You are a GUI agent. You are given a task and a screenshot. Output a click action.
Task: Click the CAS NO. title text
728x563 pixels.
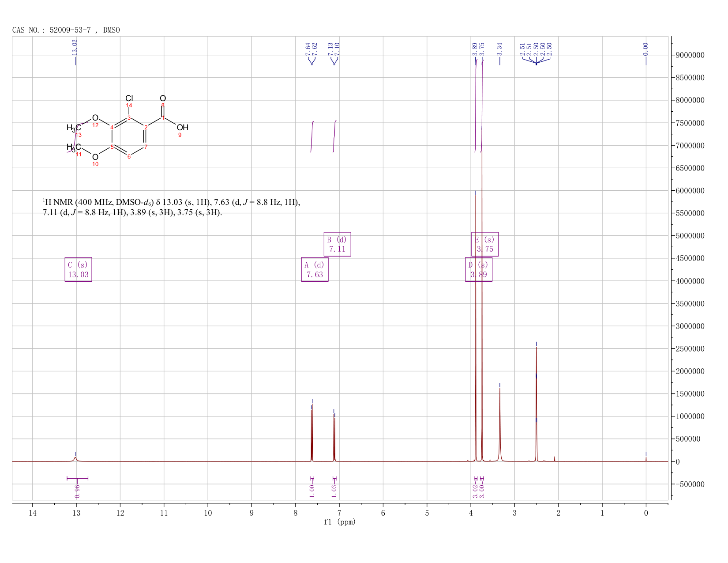coord(66,30)
